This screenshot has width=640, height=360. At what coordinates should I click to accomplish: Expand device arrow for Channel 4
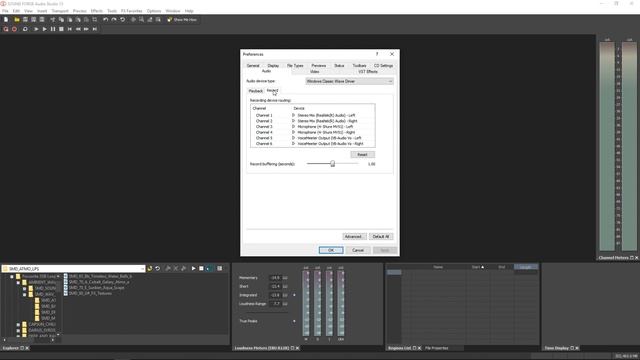click(x=293, y=133)
